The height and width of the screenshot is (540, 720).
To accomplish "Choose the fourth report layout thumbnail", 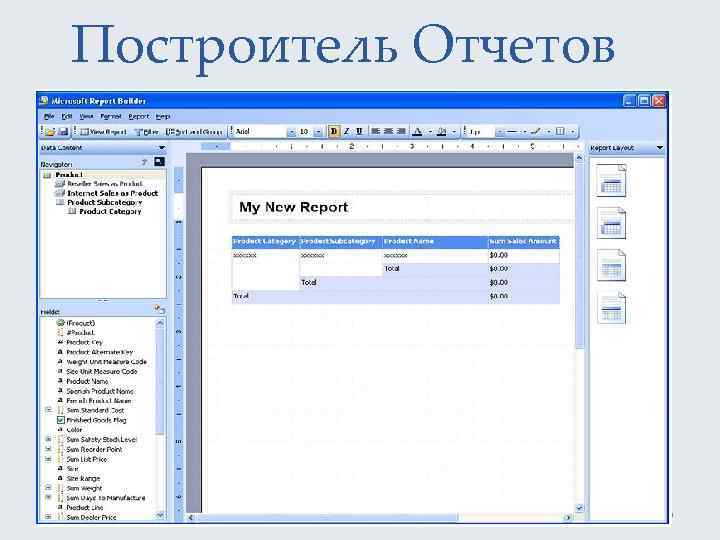I will coord(611,307).
